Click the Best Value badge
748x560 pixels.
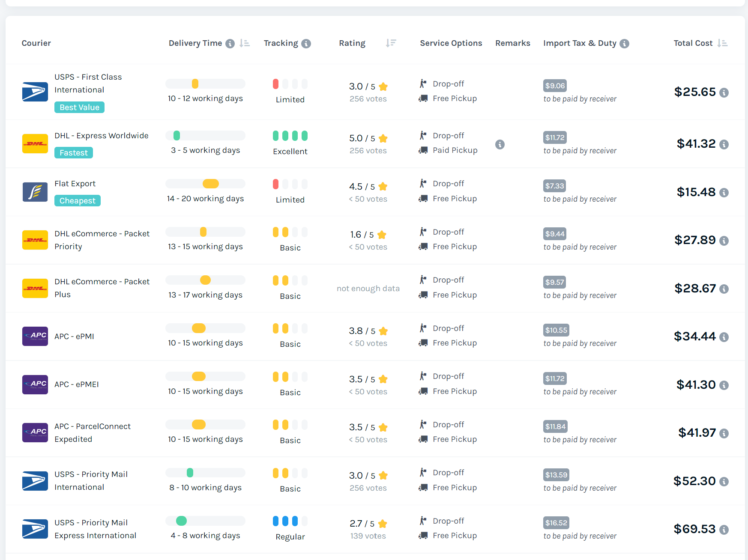79,107
